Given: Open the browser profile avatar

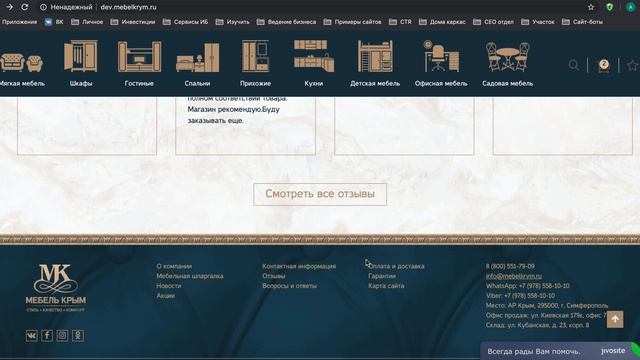Looking at the screenshot, I should [631, 7].
